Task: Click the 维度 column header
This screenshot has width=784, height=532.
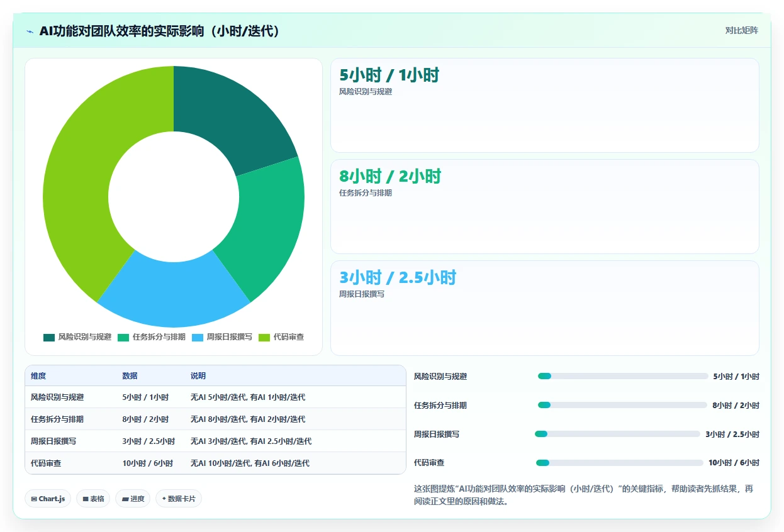Action: (x=38, y=376)
